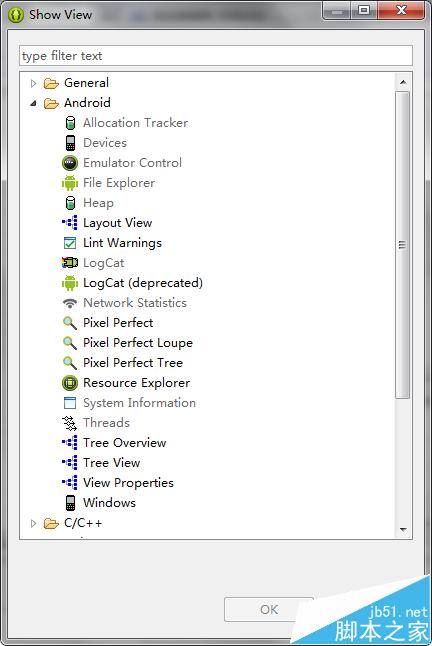This screenshot has width=432, height=646.
Task: Select View Properties label
Action: [128, 482]
